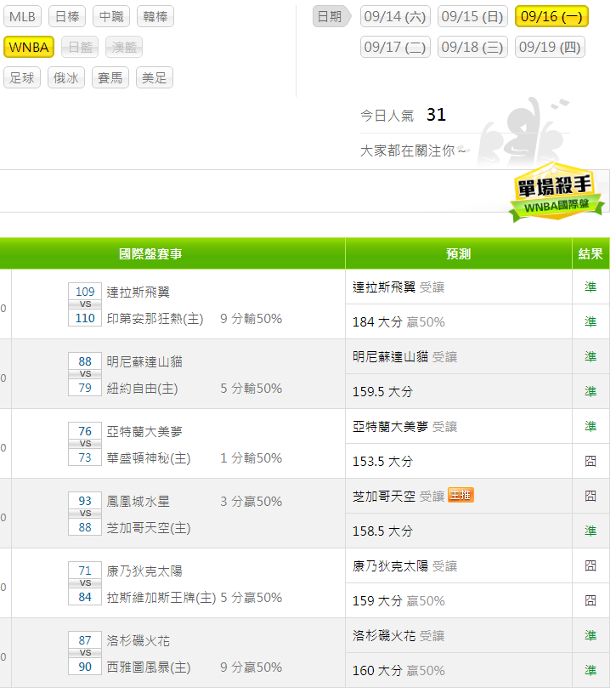Choose date 09/14 (六)
This screenshot has width=616, height=693.
pyautogui.click(x=395, y=16)
